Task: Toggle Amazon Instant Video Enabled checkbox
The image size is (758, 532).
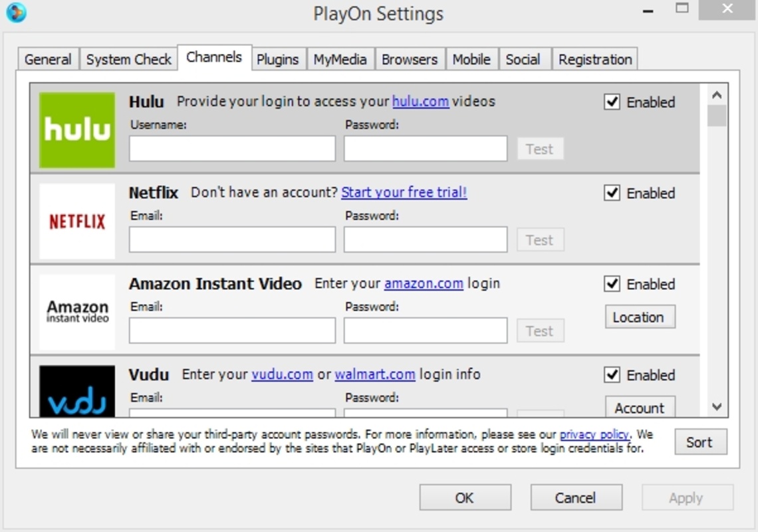Action: (x=612, y=285)
